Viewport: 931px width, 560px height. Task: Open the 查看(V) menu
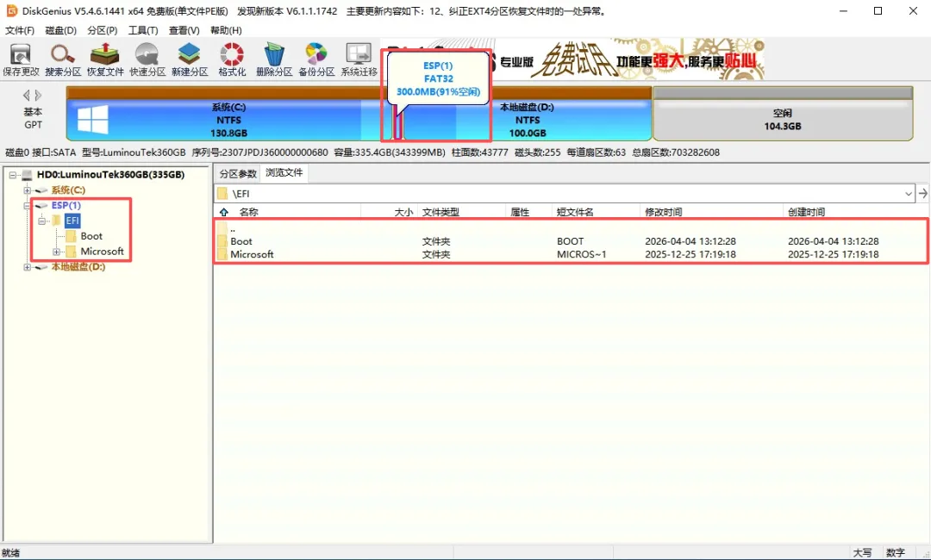tap(184, 30)
